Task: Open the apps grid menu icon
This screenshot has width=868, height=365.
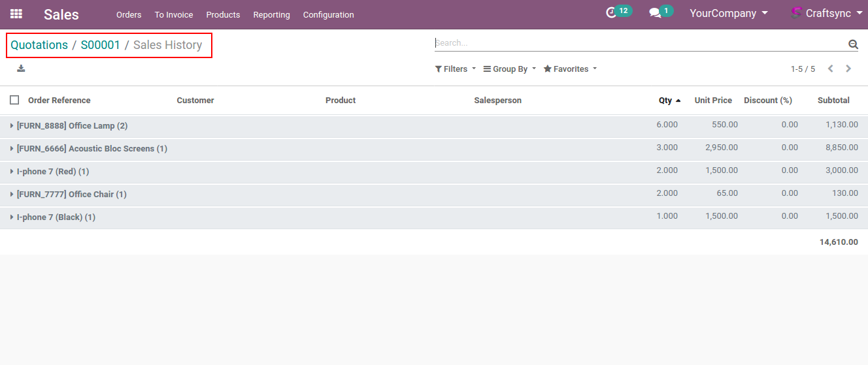Action: (16, 14)
